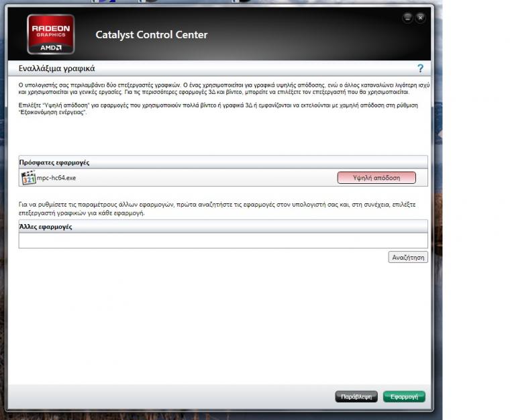This screenshot has width=510, height=420.
Task: Open help via the question mark icon
Action: click(420, 68)
